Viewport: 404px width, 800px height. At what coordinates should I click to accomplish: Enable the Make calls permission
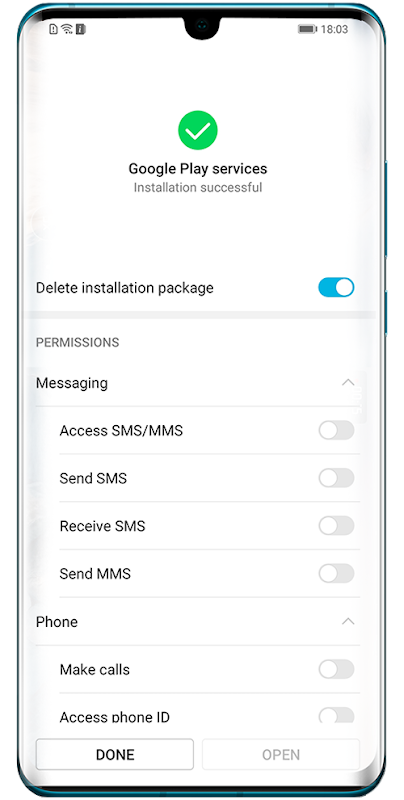pos(336,669)
